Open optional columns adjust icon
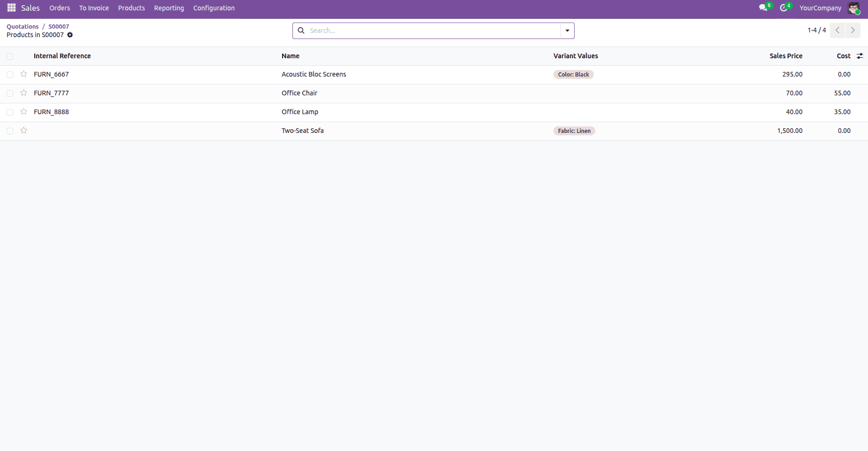The image size is (868, 451). click(860, 56)
